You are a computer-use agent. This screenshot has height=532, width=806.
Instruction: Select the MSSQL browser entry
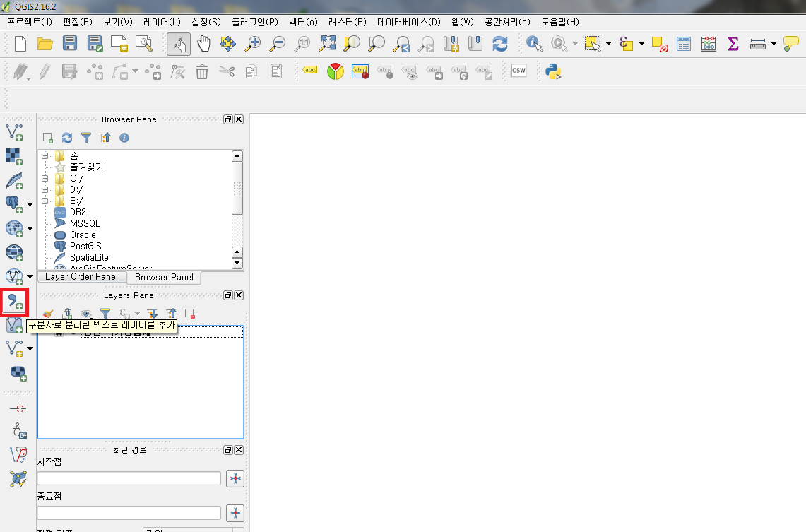pyautogui.click(x=85, y=223)
